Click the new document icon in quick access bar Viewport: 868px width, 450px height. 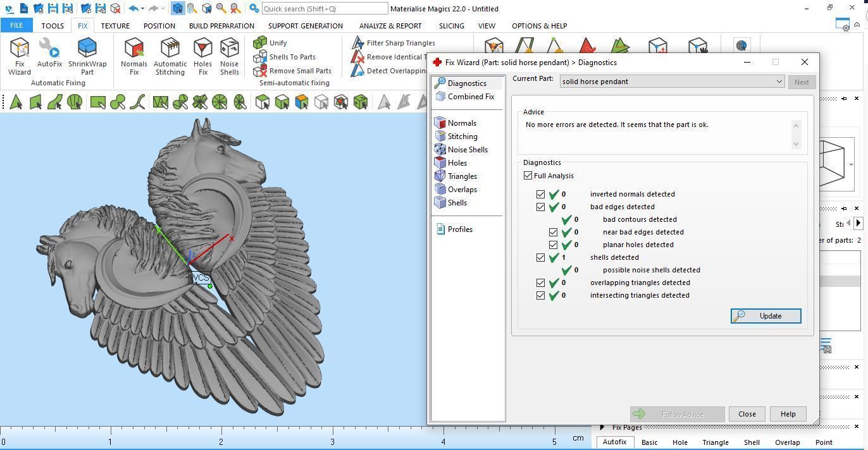coord(25,8)
